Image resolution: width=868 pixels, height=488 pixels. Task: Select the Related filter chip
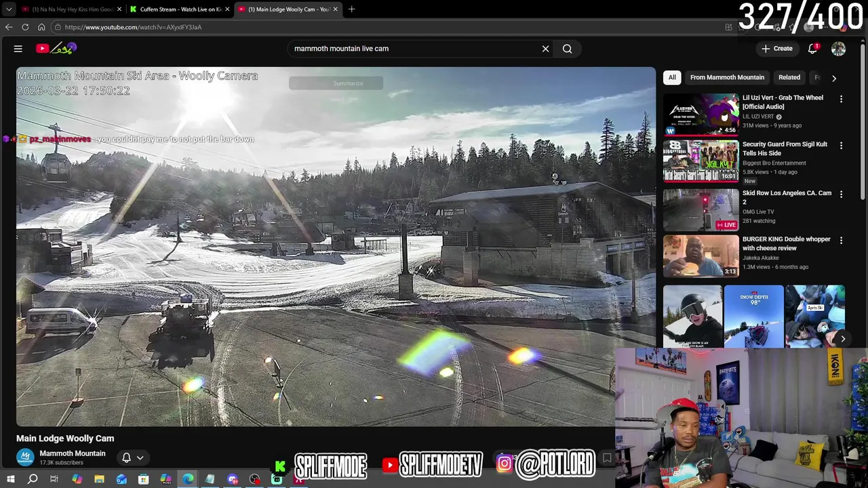tap(789, 77)
